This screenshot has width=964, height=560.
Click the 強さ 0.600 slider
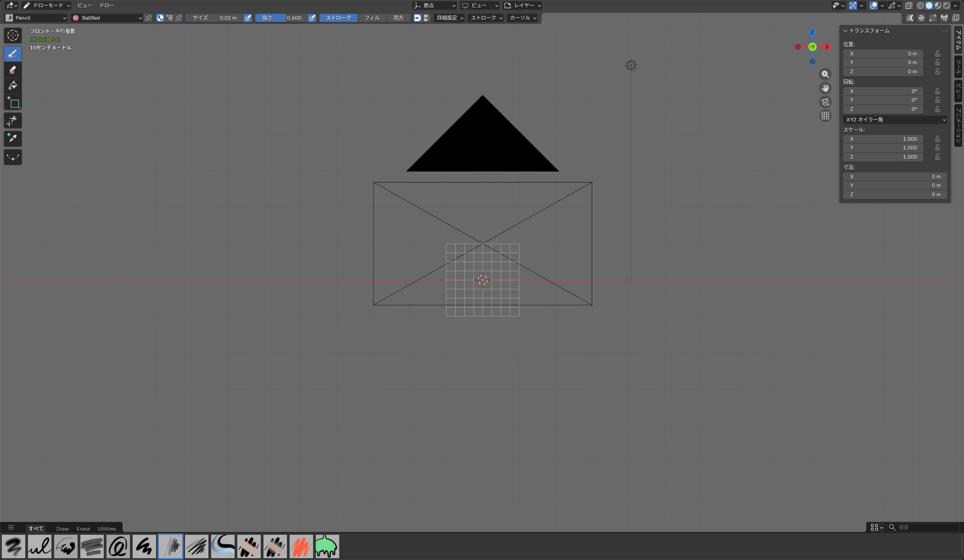coord(281,18)
